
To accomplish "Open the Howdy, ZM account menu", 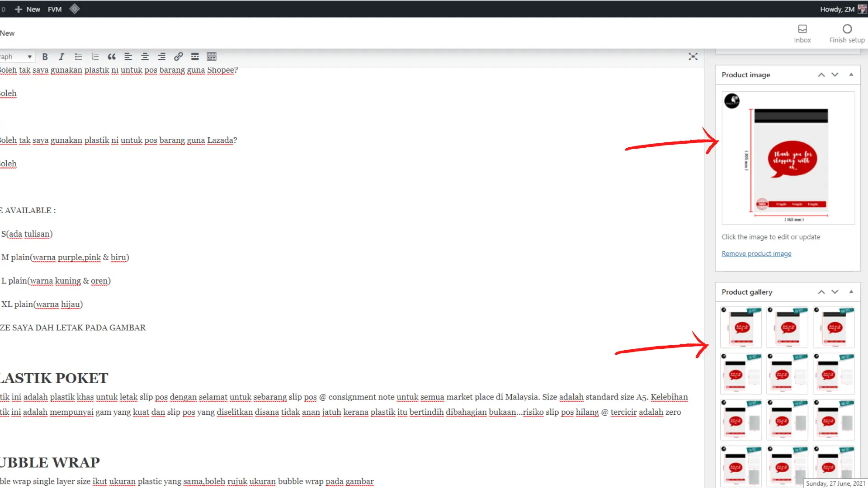I will point(843,9).
